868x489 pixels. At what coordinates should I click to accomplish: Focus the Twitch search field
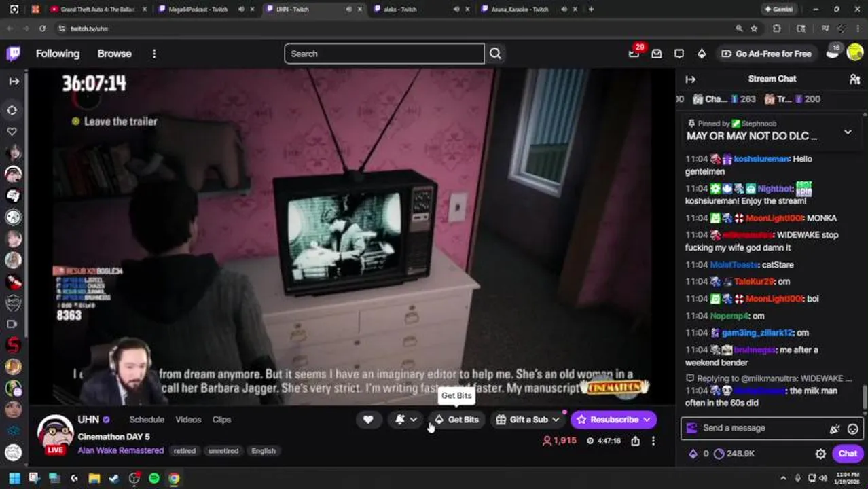coord(384,54)
